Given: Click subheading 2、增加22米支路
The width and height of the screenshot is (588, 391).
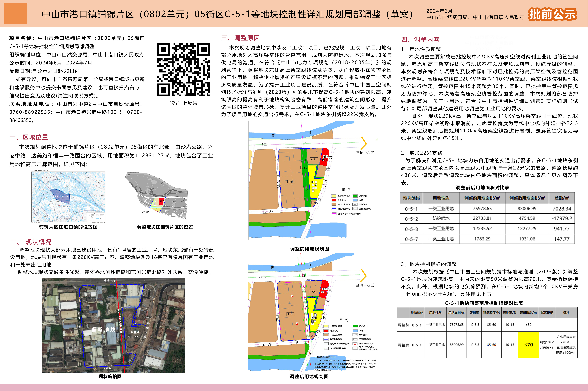Looking at the screenshot, I should pyautogui.click(x=421, y=153).
